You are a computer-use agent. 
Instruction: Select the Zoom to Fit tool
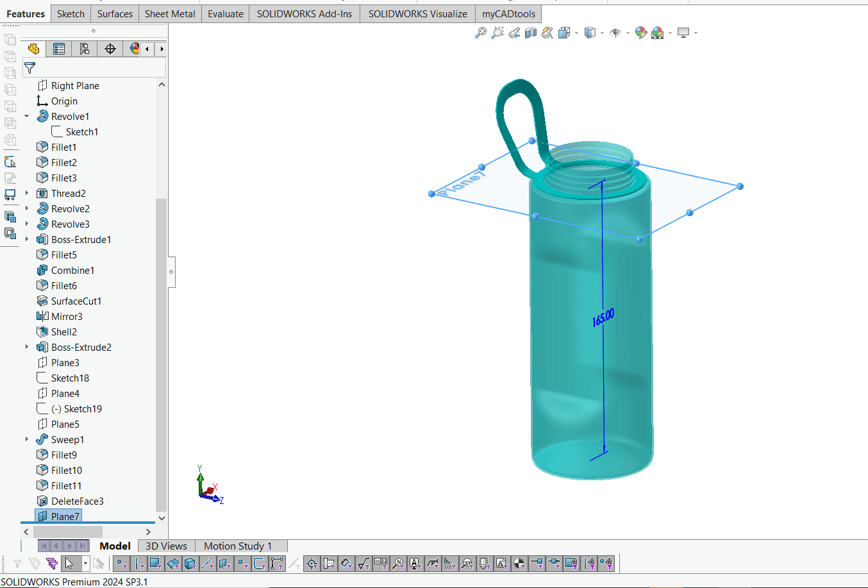(x=481, y=33)
